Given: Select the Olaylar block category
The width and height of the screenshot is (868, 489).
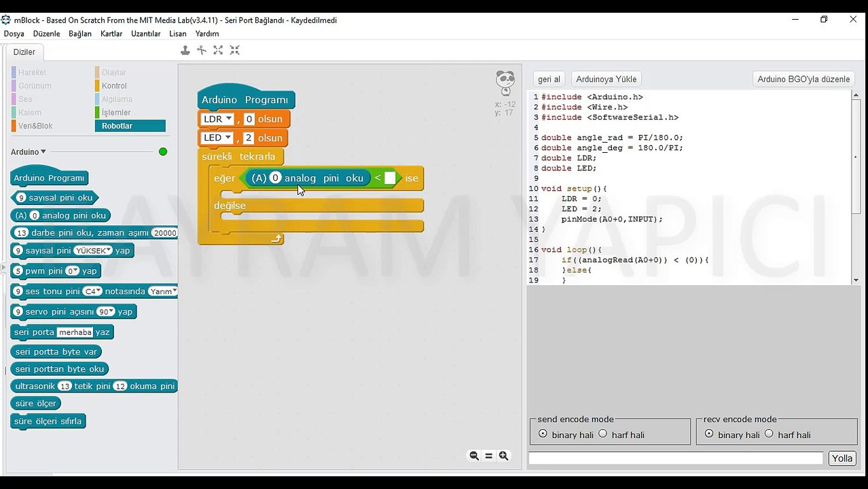Looking at the screenshot, I should (x=114, y=72).
